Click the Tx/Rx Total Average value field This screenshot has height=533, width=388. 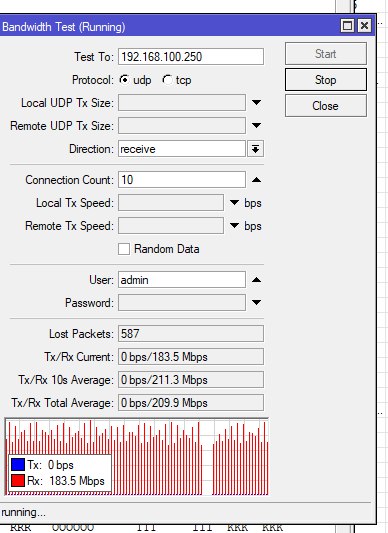[191, 403]
